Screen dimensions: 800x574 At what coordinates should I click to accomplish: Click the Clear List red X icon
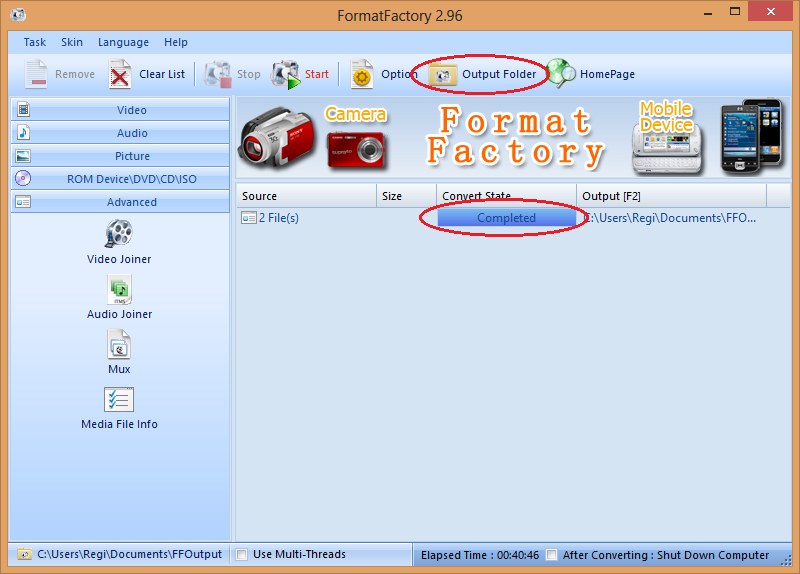(120, 74)
